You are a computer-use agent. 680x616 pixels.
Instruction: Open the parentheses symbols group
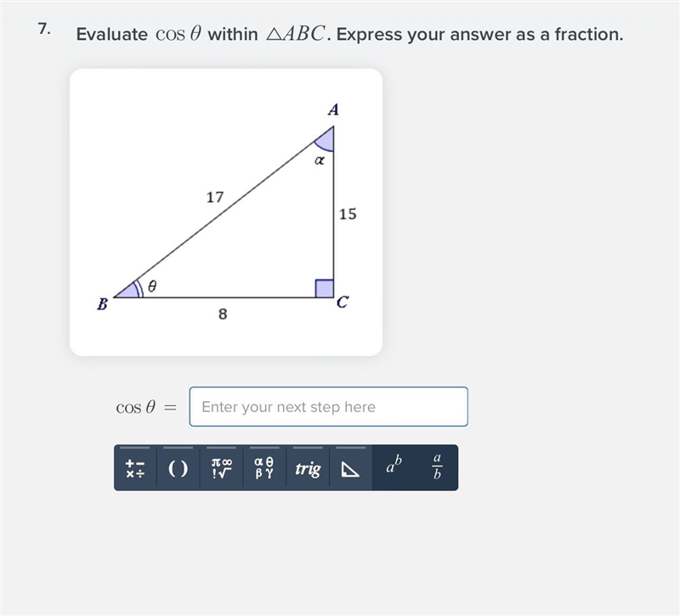[x=178, y=468]
